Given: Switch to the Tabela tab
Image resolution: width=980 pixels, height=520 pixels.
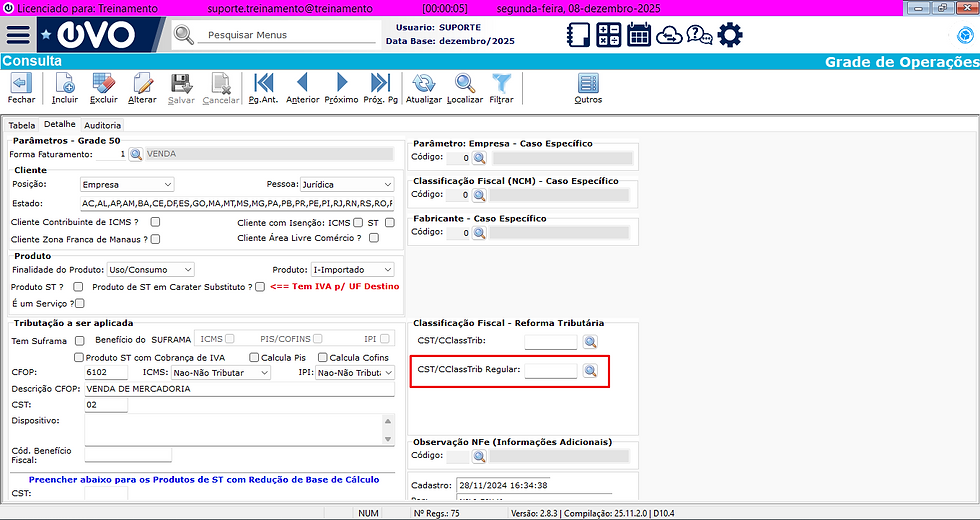Looking at the screenshot, I should pyautogui.click(x=22, y=125).
